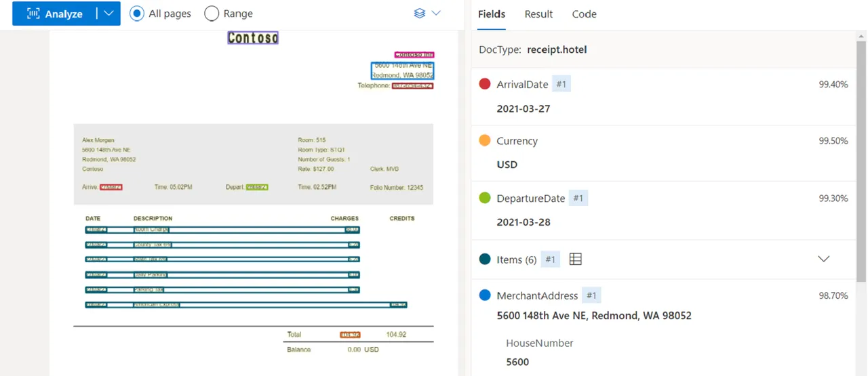Click the Daily Parking item row in document
Screen dimensions: 868x376
tap(222, 274)
